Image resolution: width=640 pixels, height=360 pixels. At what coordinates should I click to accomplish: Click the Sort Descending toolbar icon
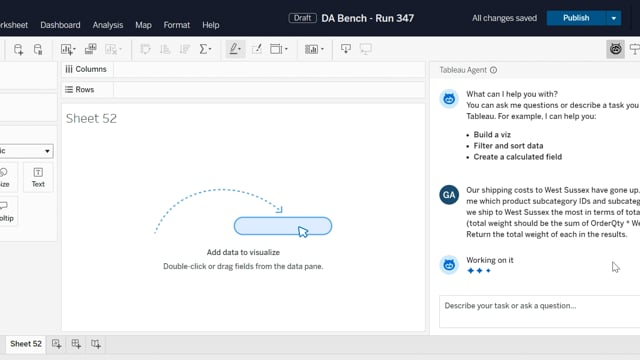[184, 49]
